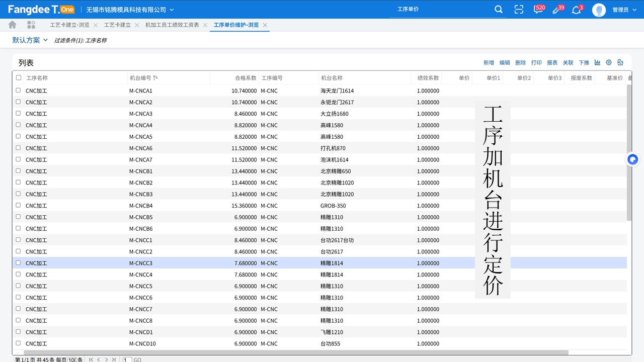Click 新增 to add a record
Viewport: 644px width, 362px height.
(x=489, y=63)
